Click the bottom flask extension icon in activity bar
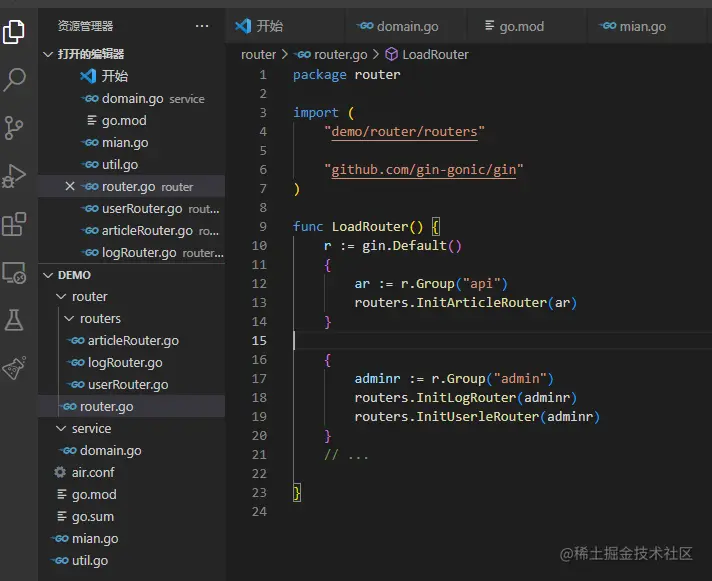Viewport: 712px width, 581px height. point(14,368)
